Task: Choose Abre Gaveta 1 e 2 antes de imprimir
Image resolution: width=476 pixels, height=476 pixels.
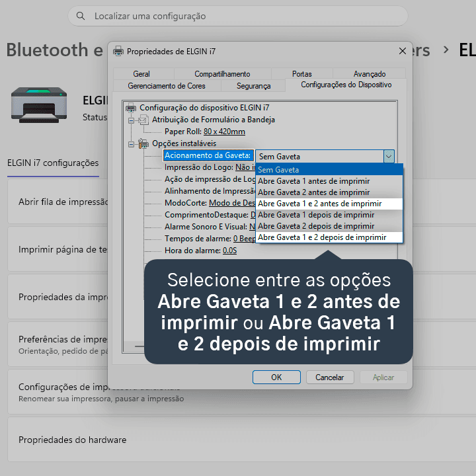Action: tap(329, 204)
